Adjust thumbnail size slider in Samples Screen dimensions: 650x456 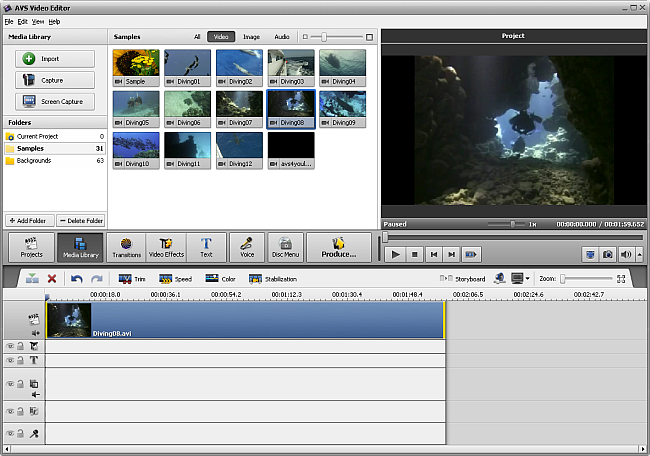pyautogui.click(x=324, y=37)
